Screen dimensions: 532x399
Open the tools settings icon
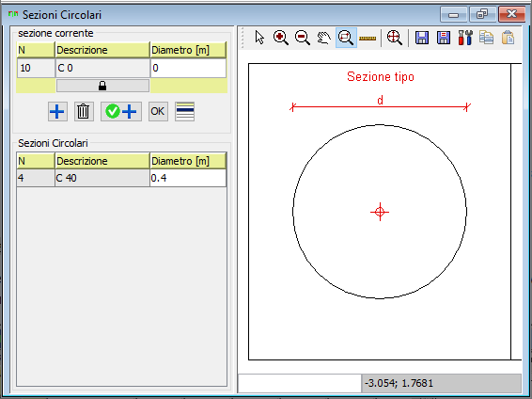[x=465, y=38]
